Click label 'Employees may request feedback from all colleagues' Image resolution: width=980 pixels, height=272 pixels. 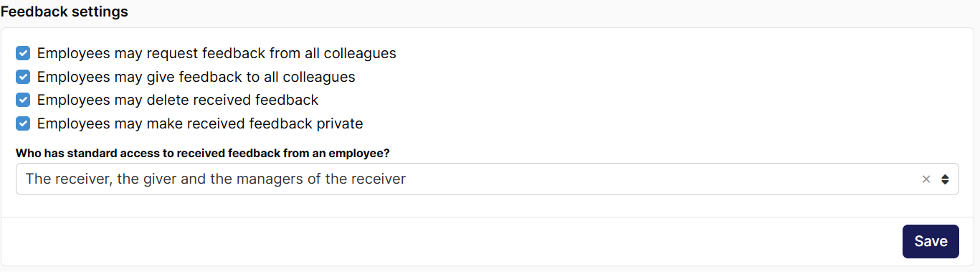click(217, 53)
